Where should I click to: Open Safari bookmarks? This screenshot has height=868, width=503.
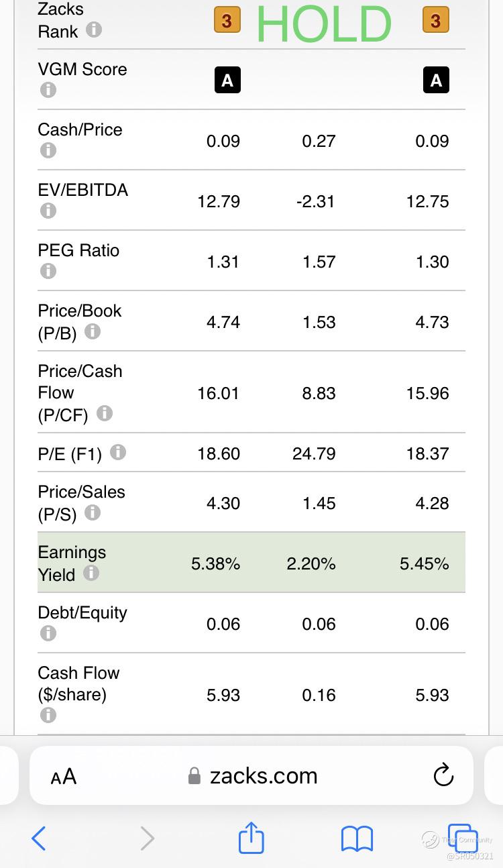pos(357,838)
